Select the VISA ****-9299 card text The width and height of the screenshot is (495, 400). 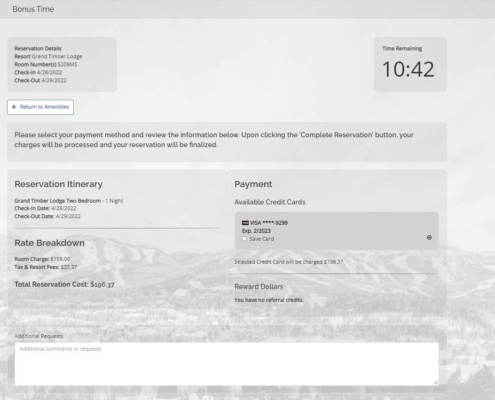click(x=269, y=223)
